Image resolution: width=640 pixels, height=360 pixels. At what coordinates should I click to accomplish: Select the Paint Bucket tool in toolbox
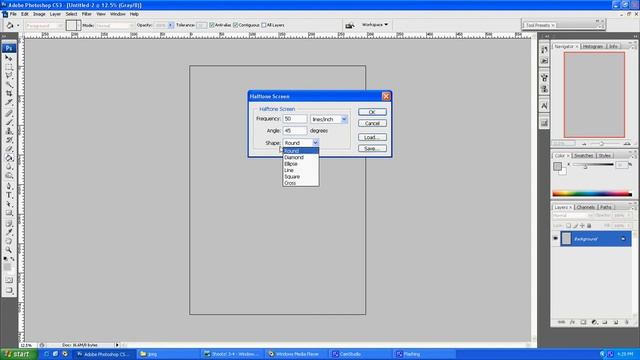point(9,158)
